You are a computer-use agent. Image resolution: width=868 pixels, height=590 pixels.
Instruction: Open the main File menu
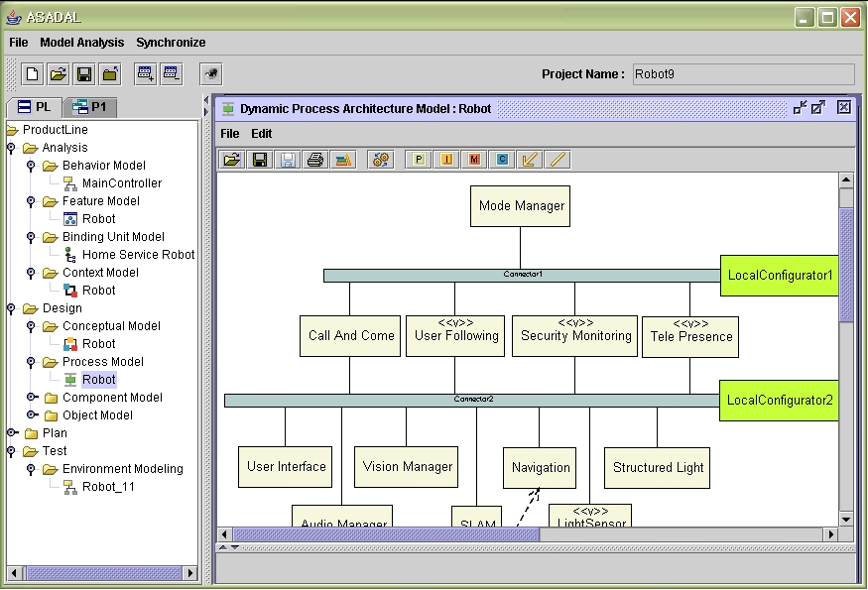pos(18,43)
